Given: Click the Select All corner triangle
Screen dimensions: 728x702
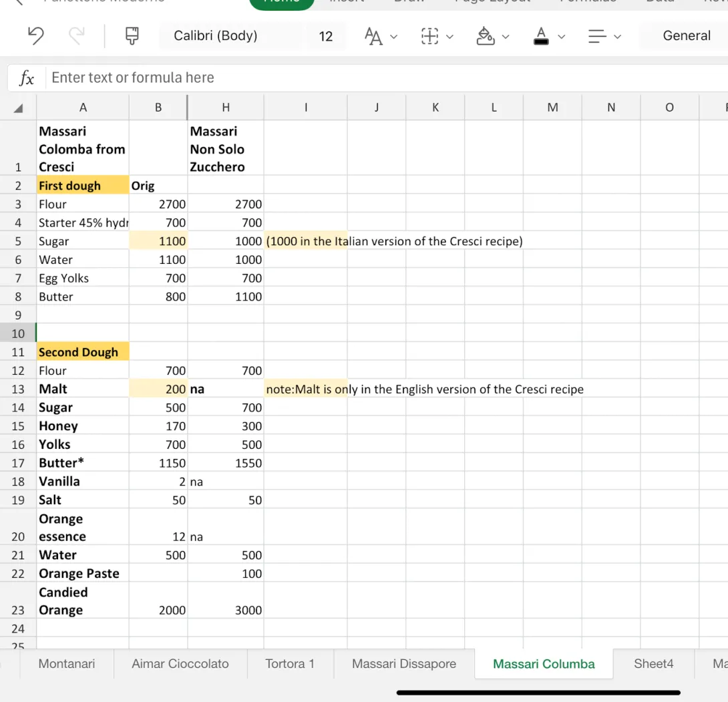Looking at the screenshot, I should point(19,108).
